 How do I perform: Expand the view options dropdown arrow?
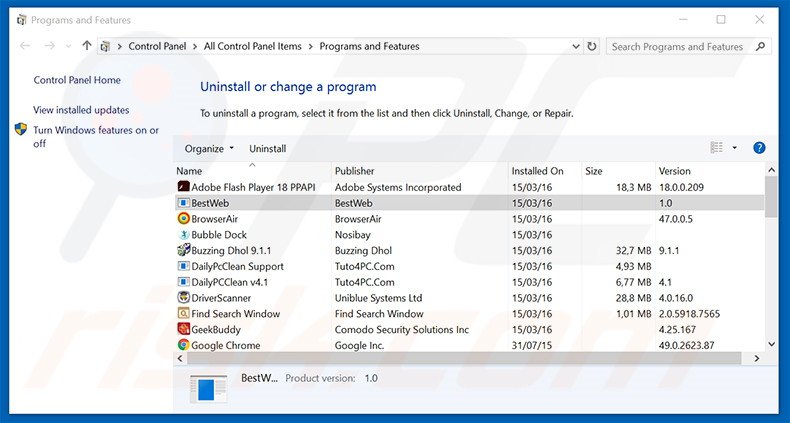(x=734, y=148)
